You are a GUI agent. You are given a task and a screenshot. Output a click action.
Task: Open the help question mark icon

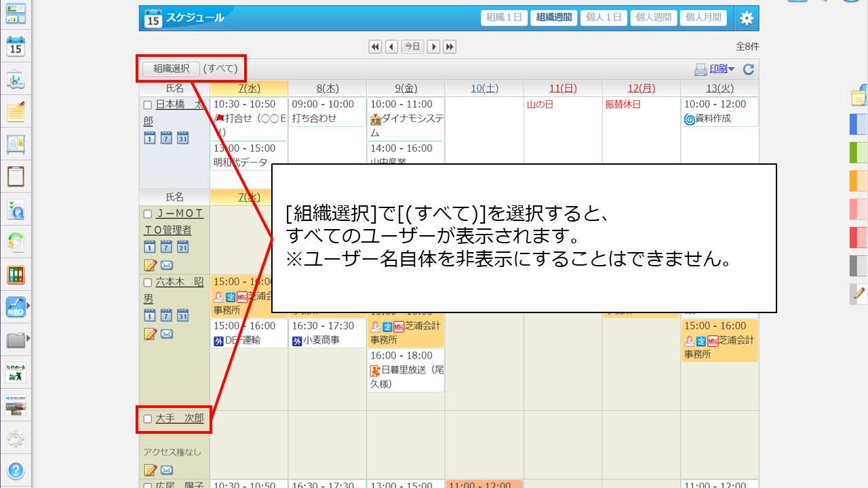(x=16, y=470)
